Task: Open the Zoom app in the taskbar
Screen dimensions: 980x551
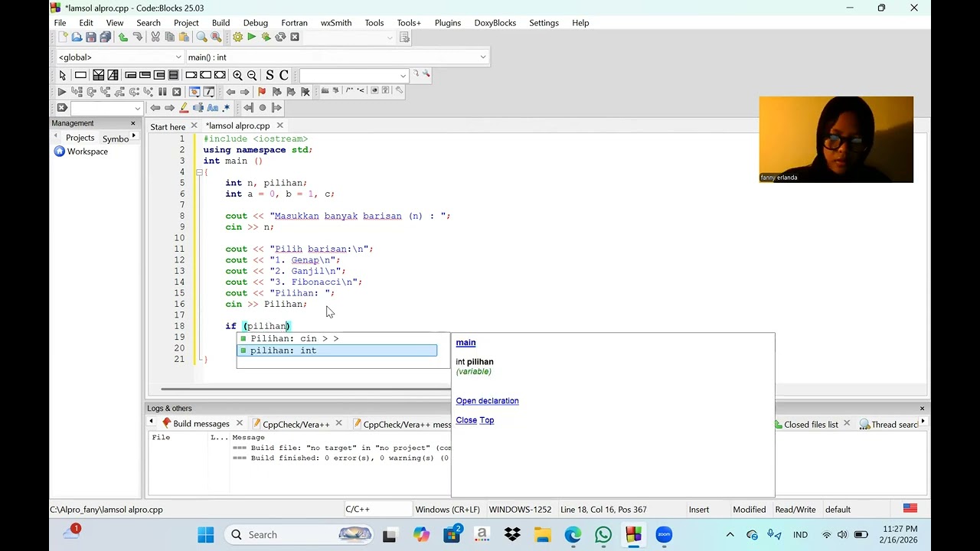Action: 664,534
